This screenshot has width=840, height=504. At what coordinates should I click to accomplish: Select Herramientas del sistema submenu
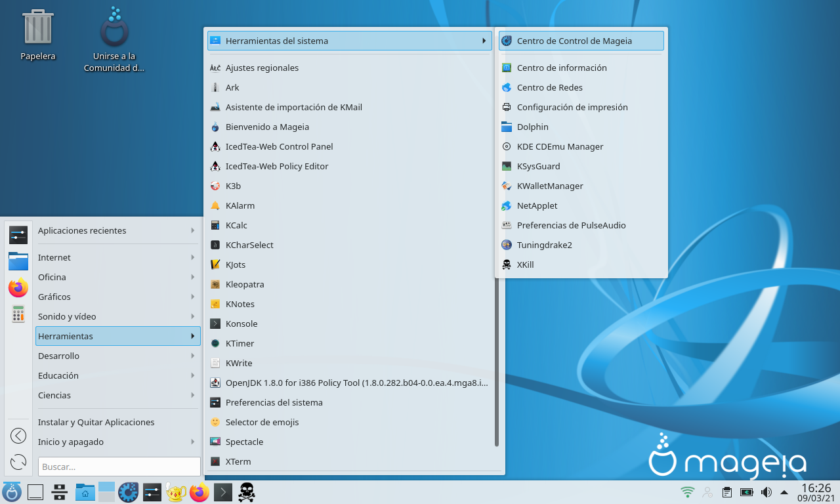(349, 41)
